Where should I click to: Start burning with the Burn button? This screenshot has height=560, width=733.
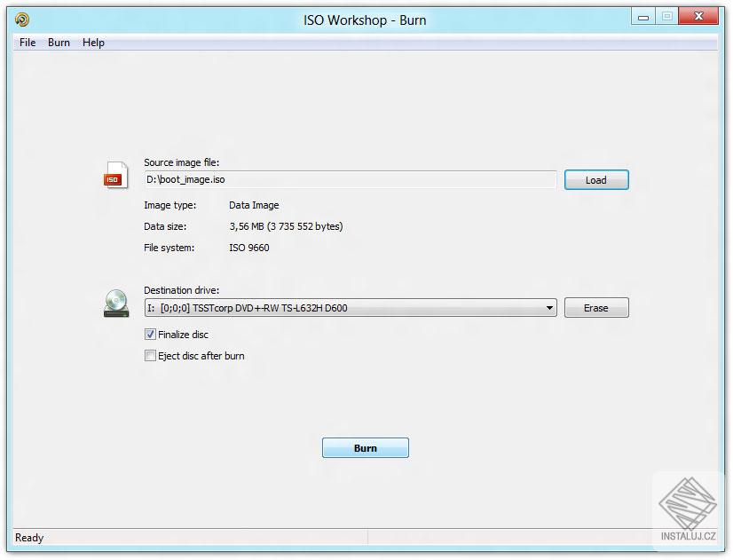point(366,448)
